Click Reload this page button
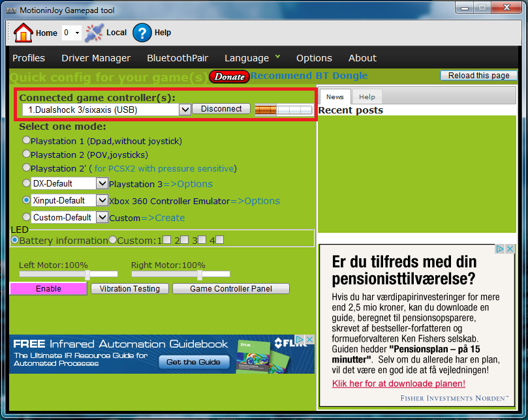The height and width of the screenshot is (420, 528). 478,76
